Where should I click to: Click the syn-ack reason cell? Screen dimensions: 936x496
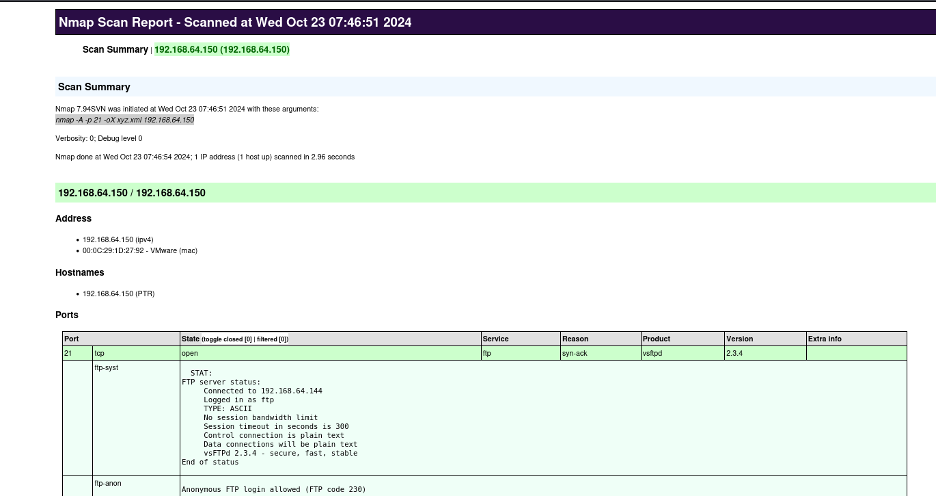(x=574, y=353)
